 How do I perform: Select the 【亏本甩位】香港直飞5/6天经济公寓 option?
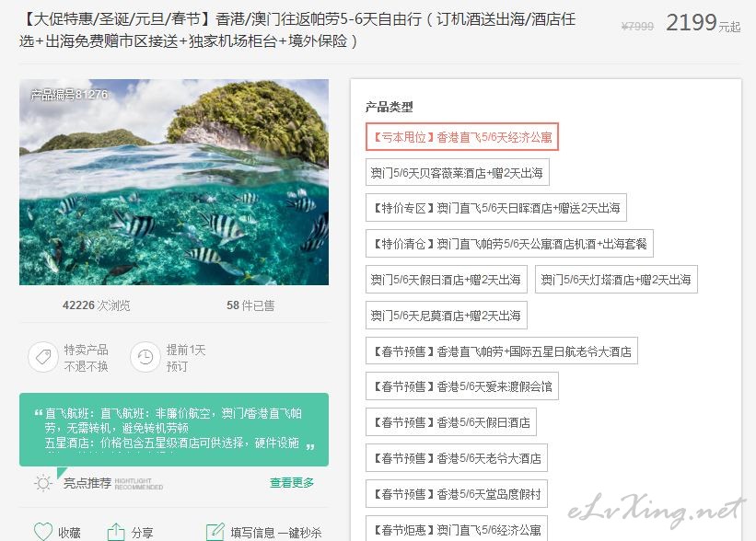pyautogui.click(x=462, y=137)
